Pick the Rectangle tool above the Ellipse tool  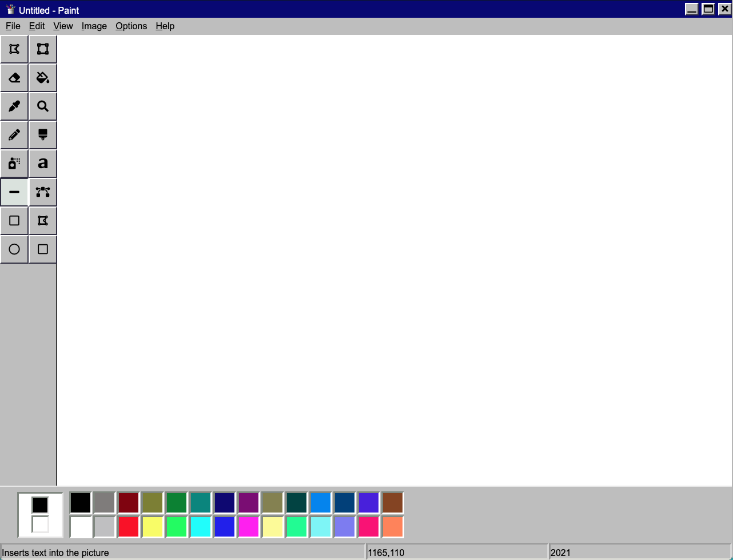pos(14,221)
